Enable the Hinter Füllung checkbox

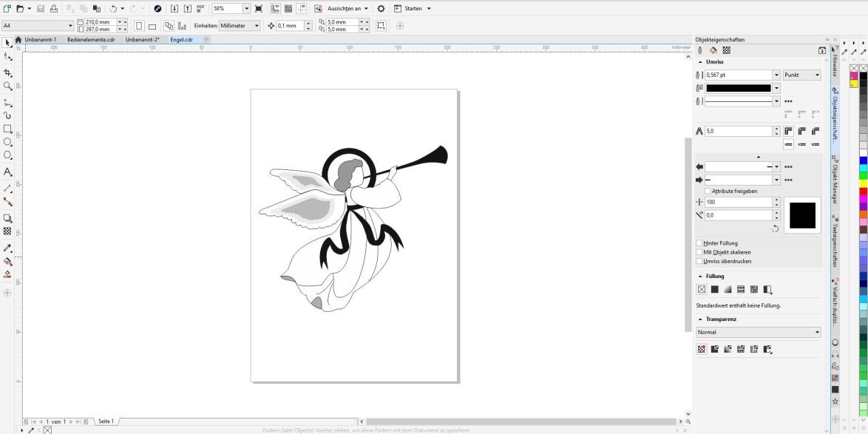click(x=699, y=243)
